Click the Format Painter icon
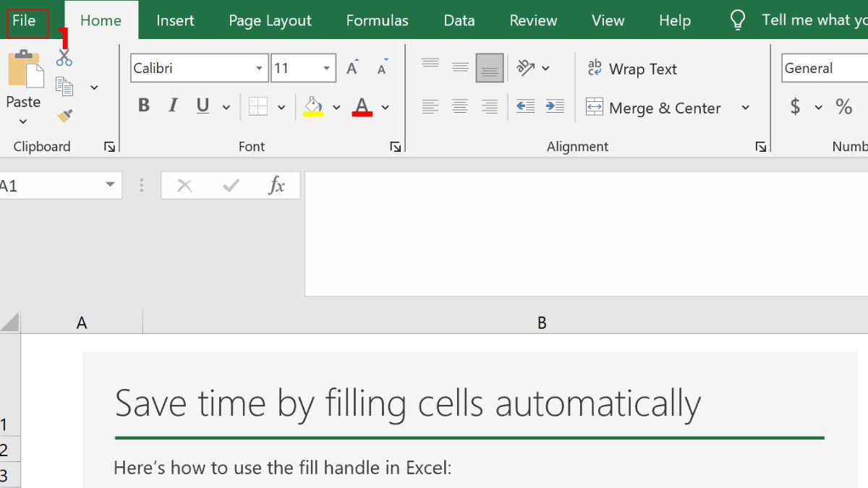This screenshot has width=868, height=488. 64,114
